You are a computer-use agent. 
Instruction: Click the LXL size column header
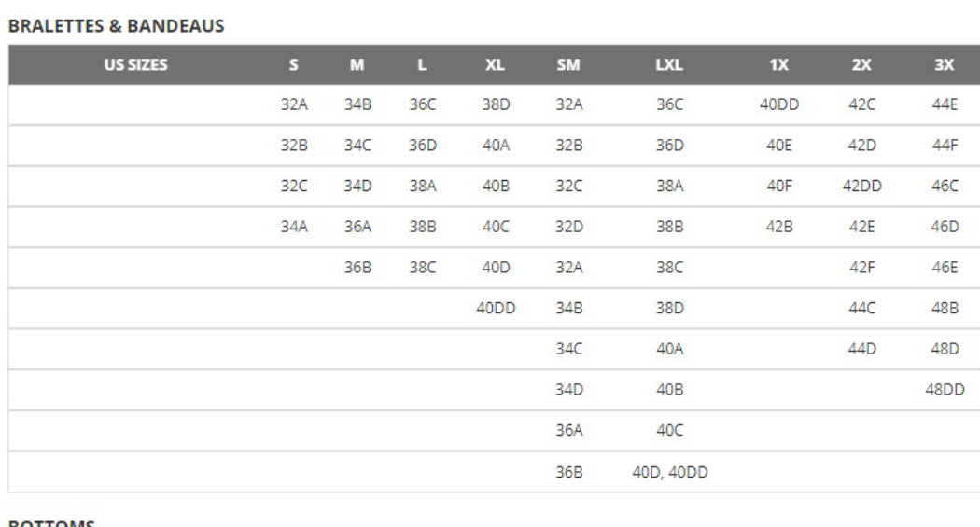point(669,65)
